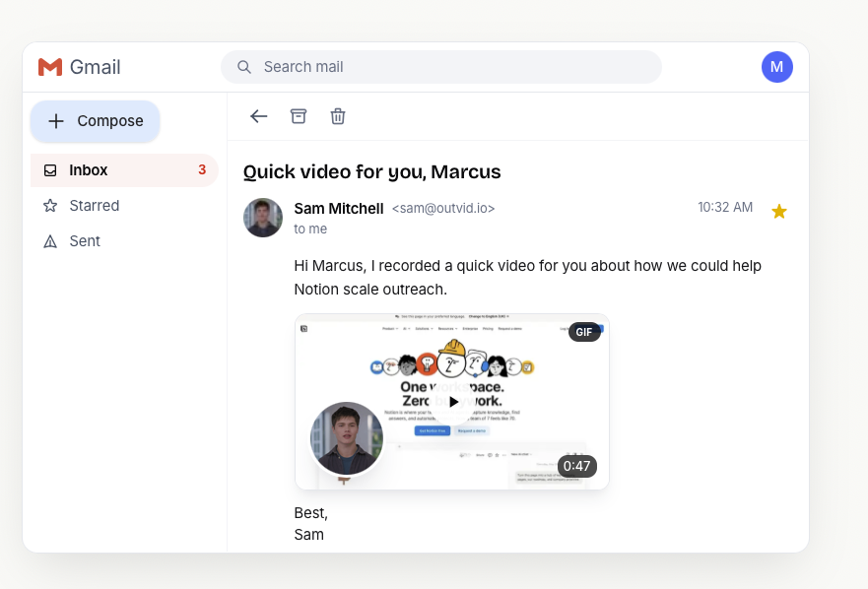
Task: Click the address sam@outvid.io
Action: tap(443, 208)
